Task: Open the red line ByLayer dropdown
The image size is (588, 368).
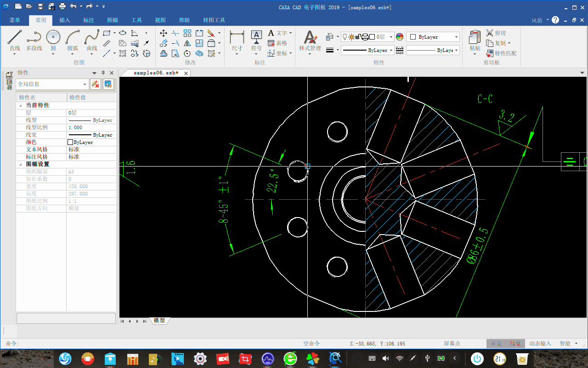Action: (433, 50)
